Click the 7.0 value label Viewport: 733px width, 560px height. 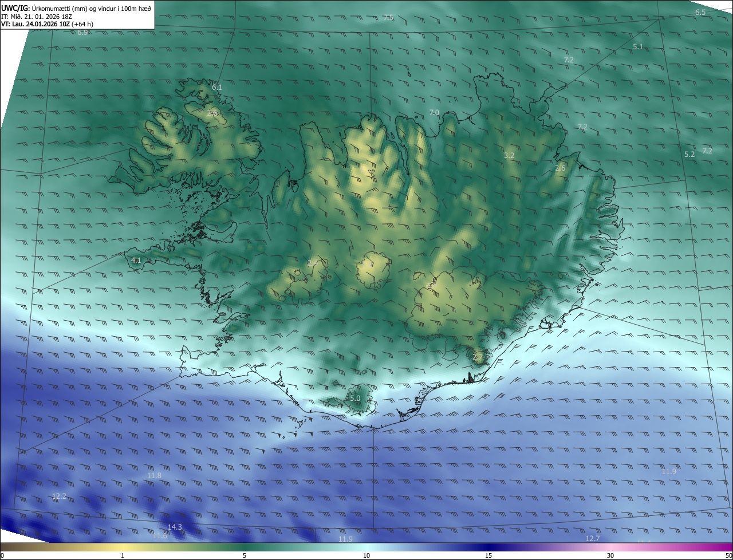(x=434, y=112)
